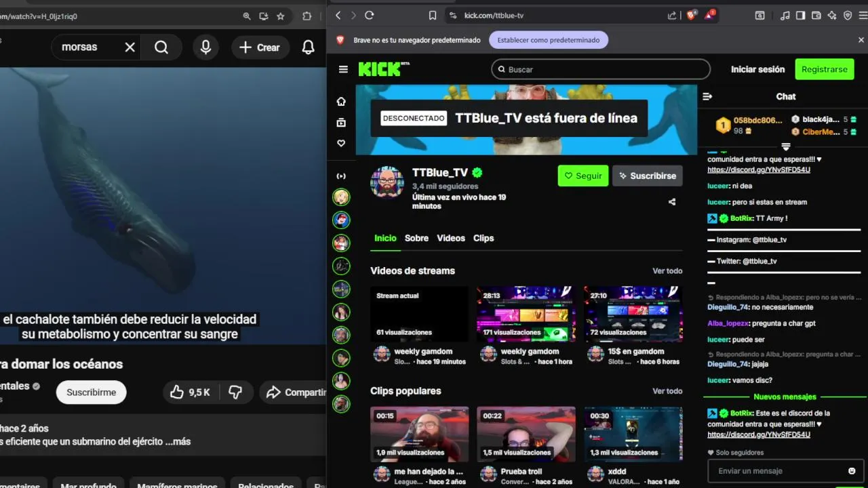Bookmark the Kick page in Brave
This screenshot has height=488, width=868.
[433, 15]
